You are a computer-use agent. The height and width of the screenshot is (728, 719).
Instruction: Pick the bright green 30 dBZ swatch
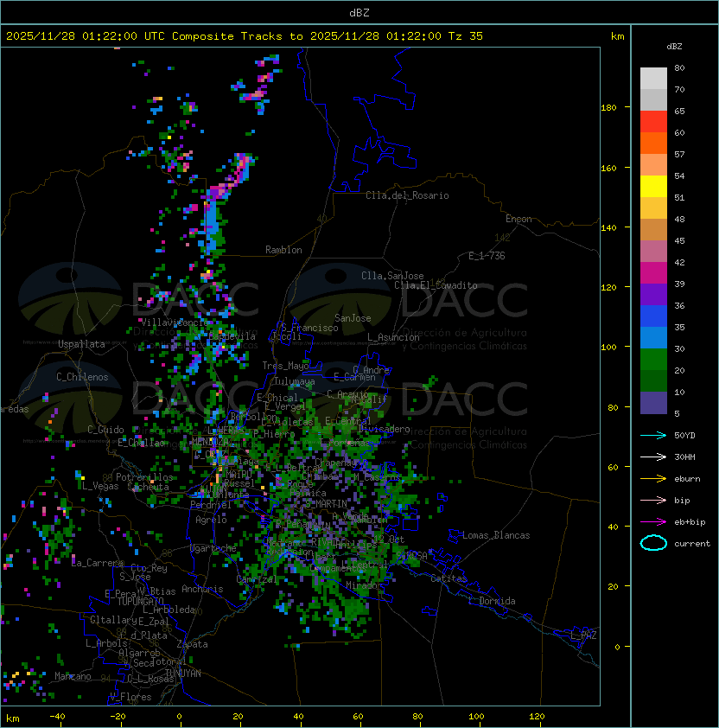(653, 360)
